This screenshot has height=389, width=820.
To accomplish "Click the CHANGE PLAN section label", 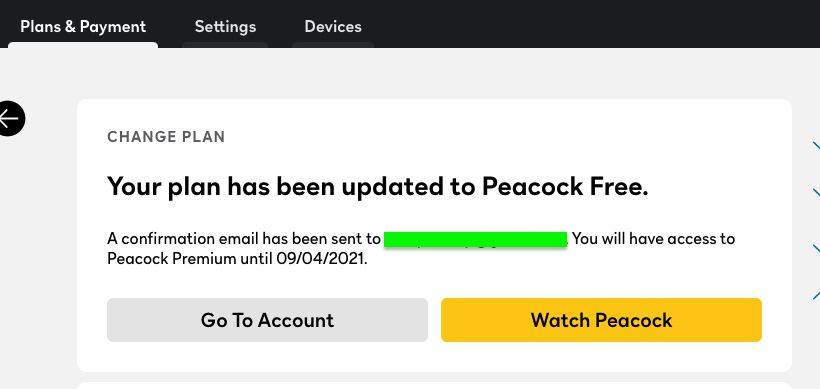I will click(166, 137).
